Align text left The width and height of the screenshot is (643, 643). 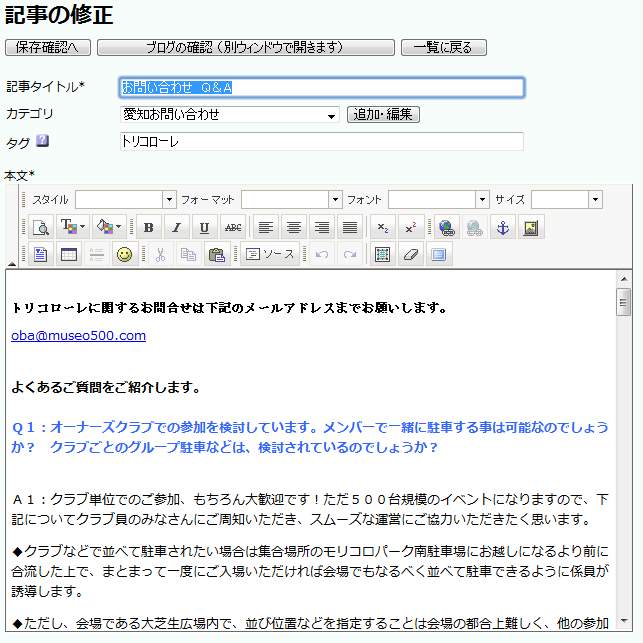point(266,227)
